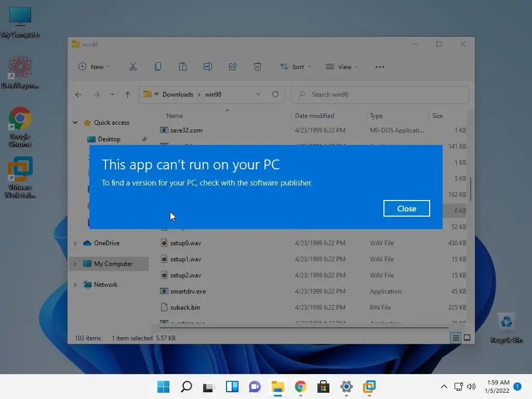Open the Sort dropdown menu
Image resolution: width=532 pixels, height=399 pixels.
tap(295, 66)
